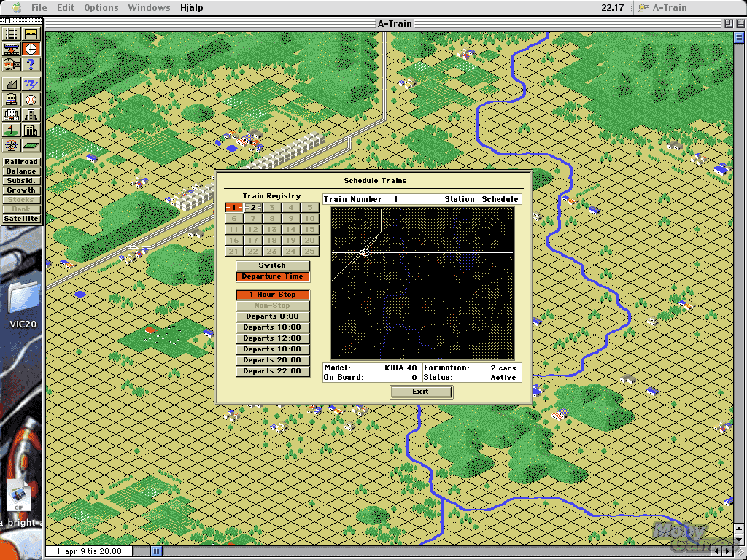Open the A-Train application switcher menu
The height and width of the screenshot is (560, 747).
(x=662, y=7)
